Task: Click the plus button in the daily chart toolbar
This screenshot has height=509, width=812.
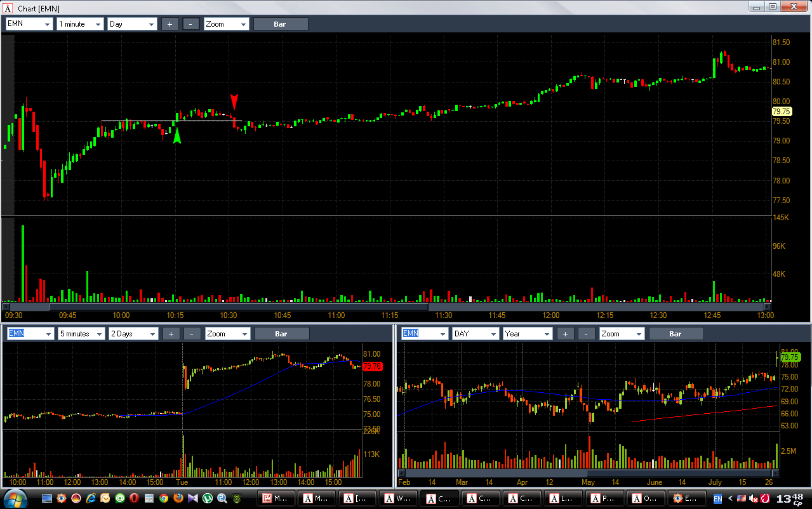Action: click(565, 333)
